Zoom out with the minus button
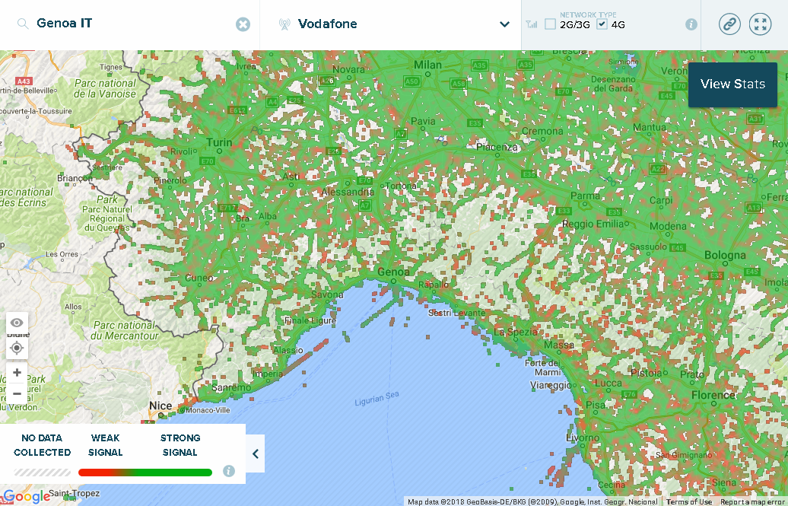This screenshot has height=506, width=788. (17, 393)
